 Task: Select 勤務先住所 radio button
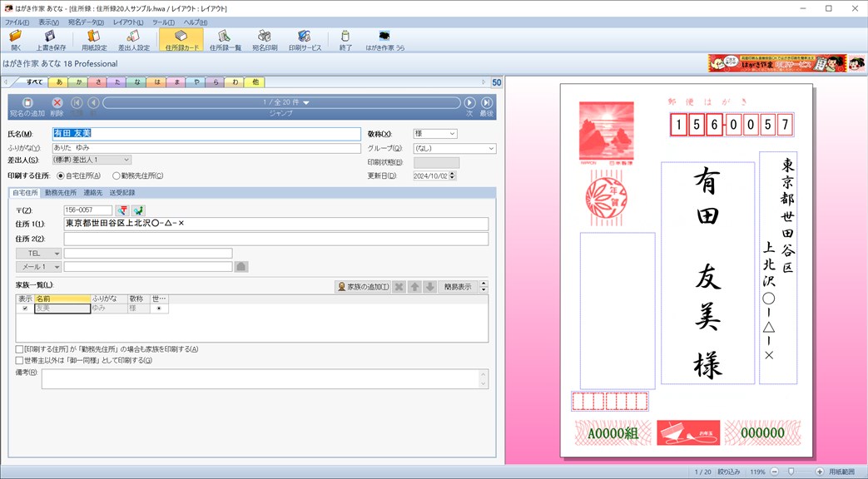[x=117, y=176]
